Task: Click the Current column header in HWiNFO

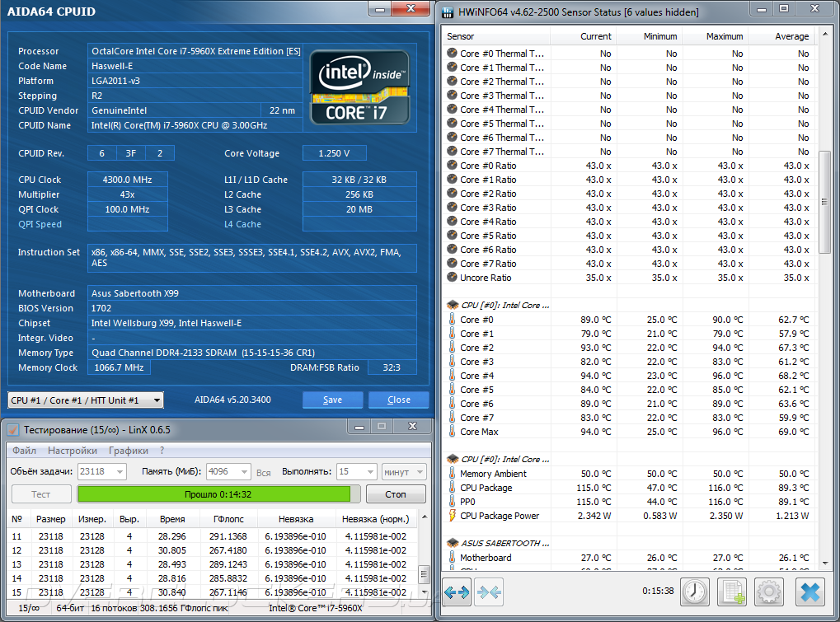Action: (584, 36)
